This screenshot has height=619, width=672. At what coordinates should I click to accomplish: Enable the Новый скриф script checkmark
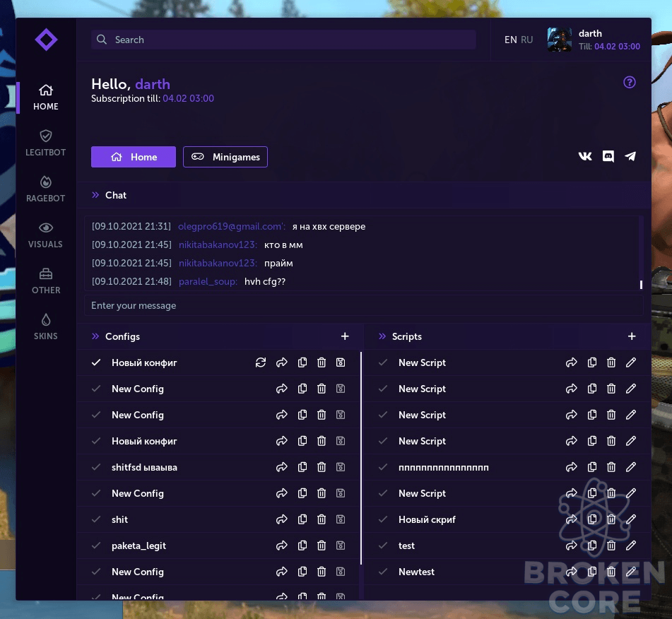pyautogui.click(x=383, y=519)
